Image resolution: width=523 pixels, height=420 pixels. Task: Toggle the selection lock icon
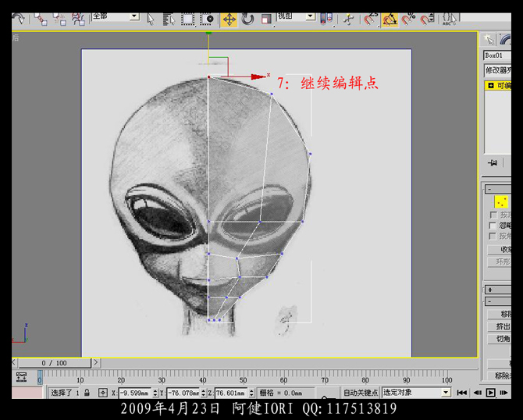click(87, 393)
